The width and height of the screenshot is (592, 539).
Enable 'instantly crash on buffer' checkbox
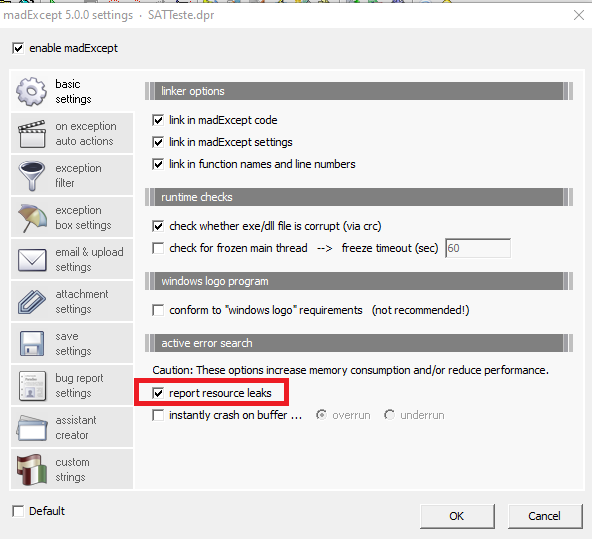[x=158, y=415]
